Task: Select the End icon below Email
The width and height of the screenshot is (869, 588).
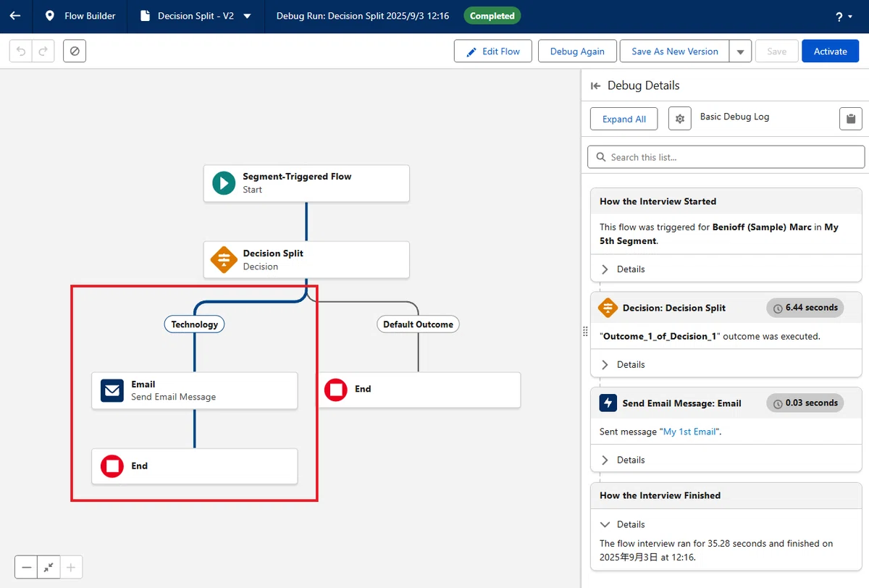Action: [x=112, y=466]
